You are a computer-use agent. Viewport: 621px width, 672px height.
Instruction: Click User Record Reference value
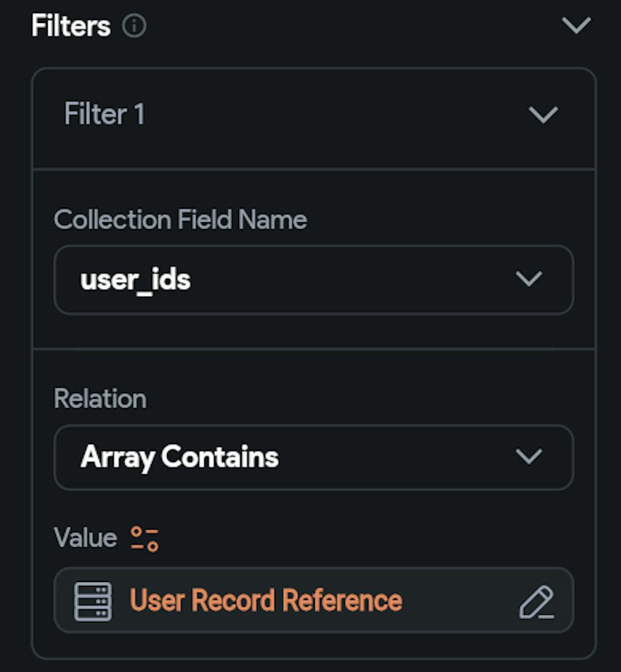(x=267, y=601)
